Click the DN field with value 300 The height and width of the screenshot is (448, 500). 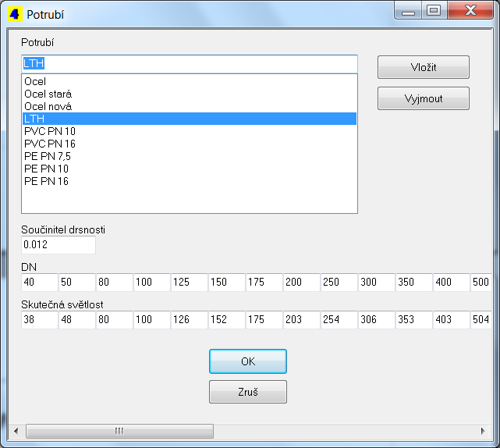pos(377,282)
